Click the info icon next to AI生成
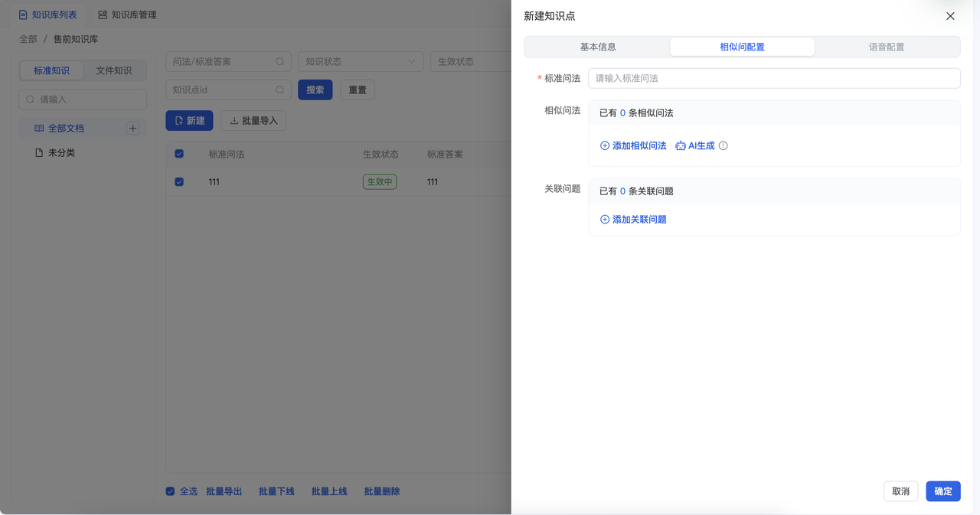Image resolution: width=980 pixels, height=515 pixels. coord(724,145)
